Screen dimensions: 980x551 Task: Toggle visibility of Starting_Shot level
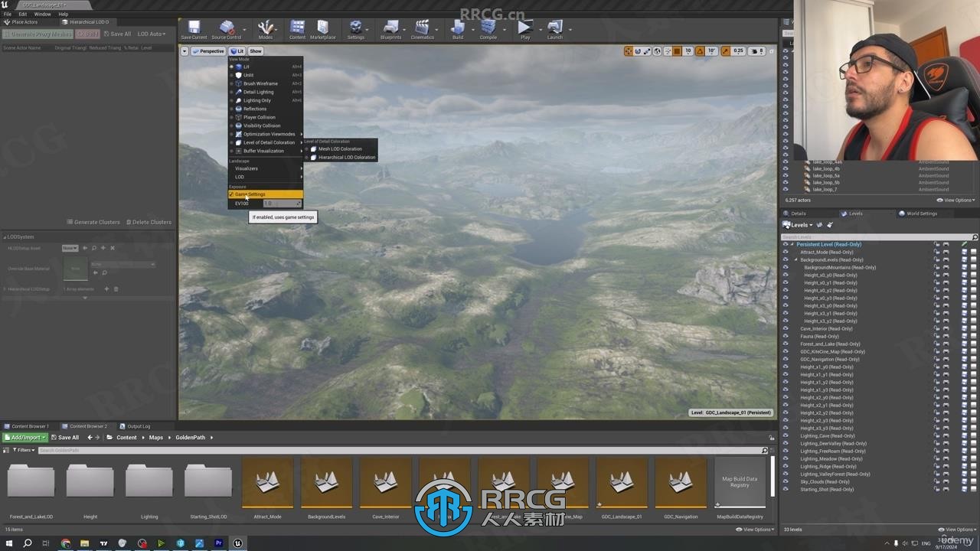pos(786,489)
